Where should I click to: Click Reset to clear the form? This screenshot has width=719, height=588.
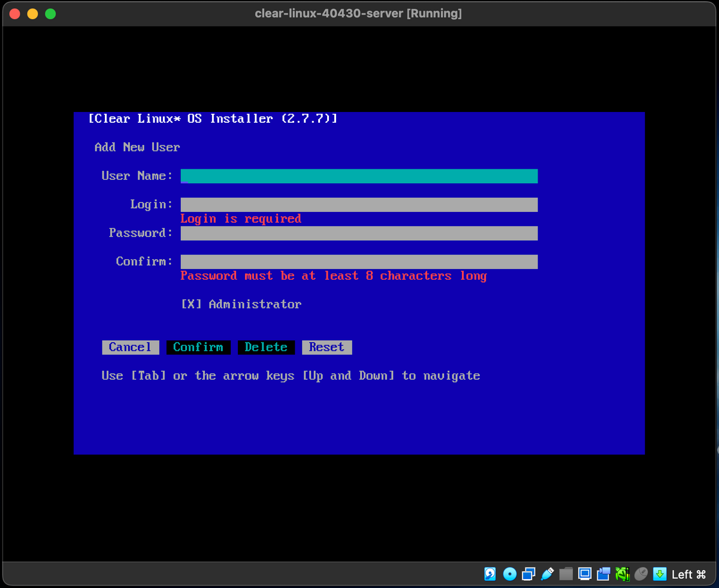point(327,347)
